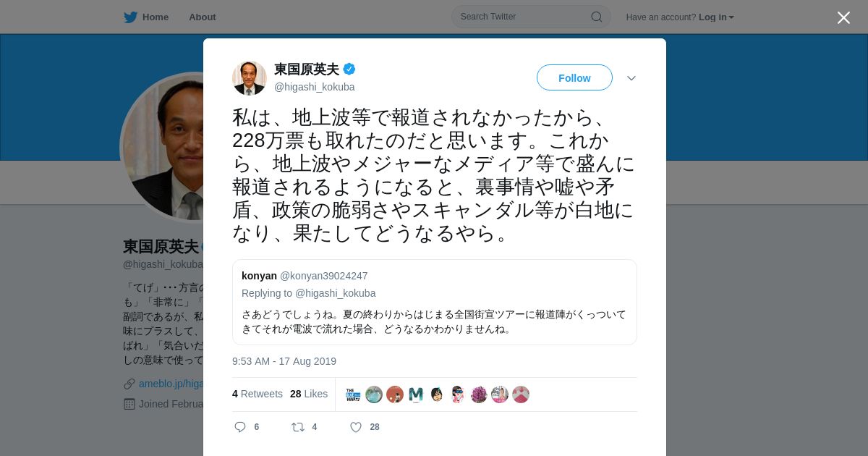868x456 pixels.
Task: Open the @higashi_kokuba handle link in tweet header
Action: click(x=314, y=87)
